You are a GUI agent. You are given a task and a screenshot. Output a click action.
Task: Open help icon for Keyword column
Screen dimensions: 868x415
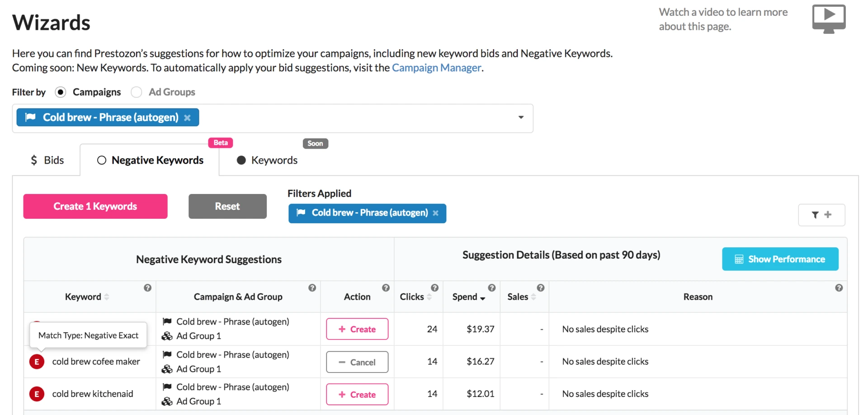pyautogui.click(x=147, y=288)
